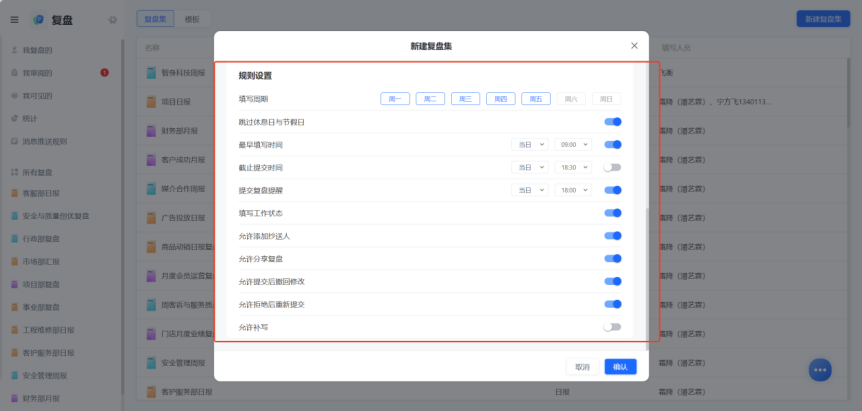Click 事业部复盘 notebook icon
The width and height of the screenshot is (862, 411).
pos(15,307)
